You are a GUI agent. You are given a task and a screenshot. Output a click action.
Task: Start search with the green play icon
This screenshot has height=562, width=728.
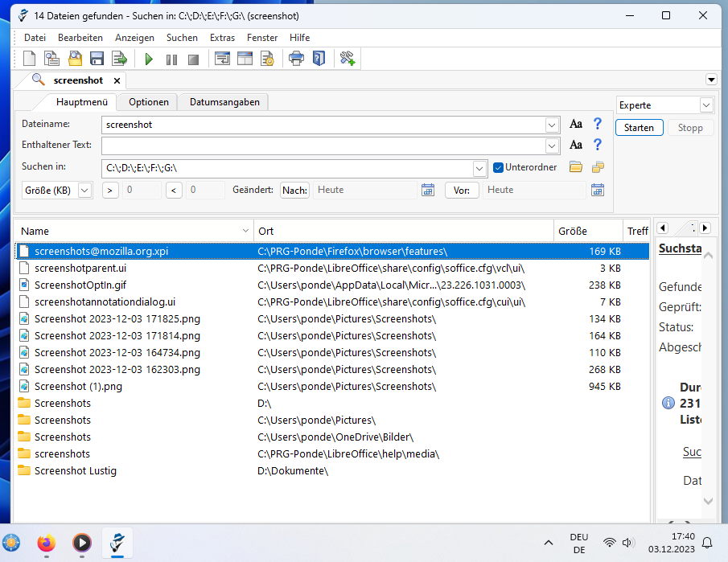149,59
